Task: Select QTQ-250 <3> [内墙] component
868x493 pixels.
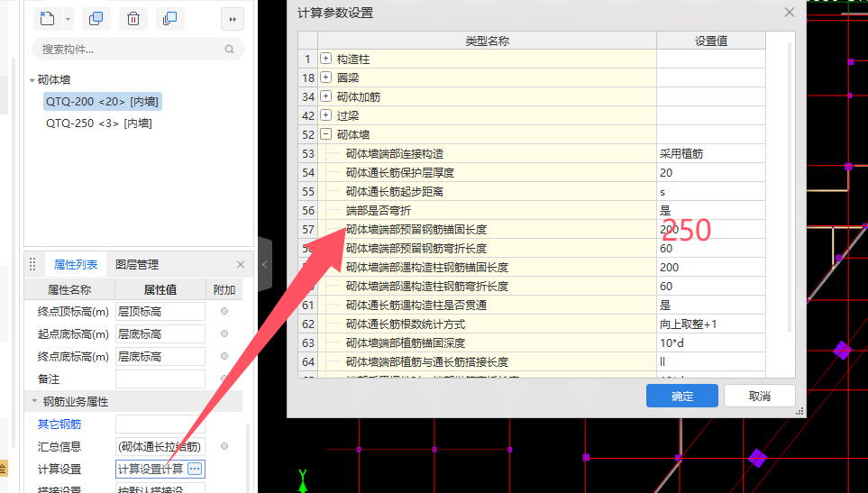Action: pos(99,123)
